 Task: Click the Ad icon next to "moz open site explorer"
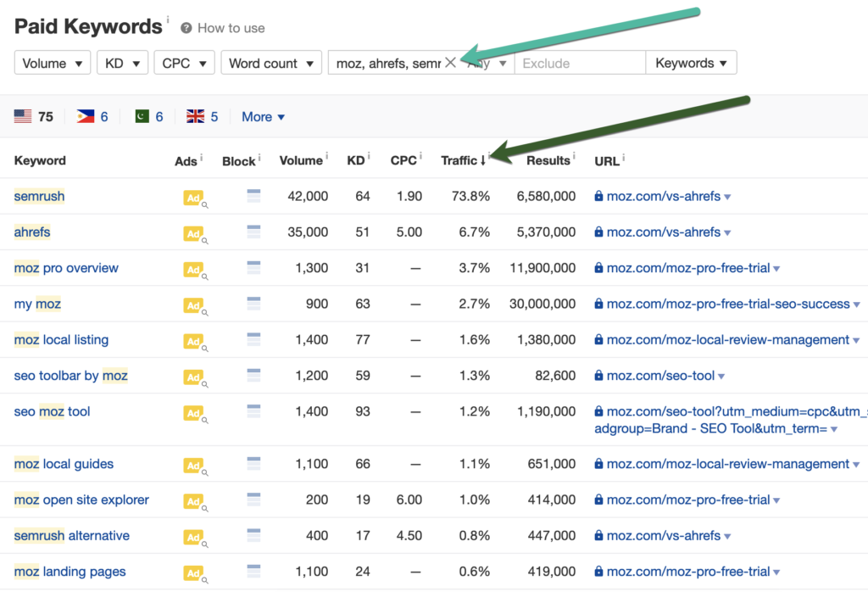(194, 500)
